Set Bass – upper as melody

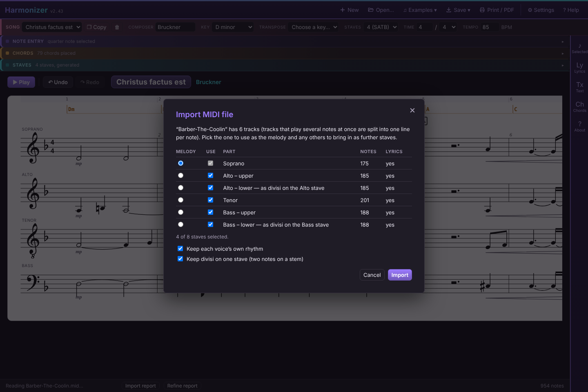pos(180,212)
